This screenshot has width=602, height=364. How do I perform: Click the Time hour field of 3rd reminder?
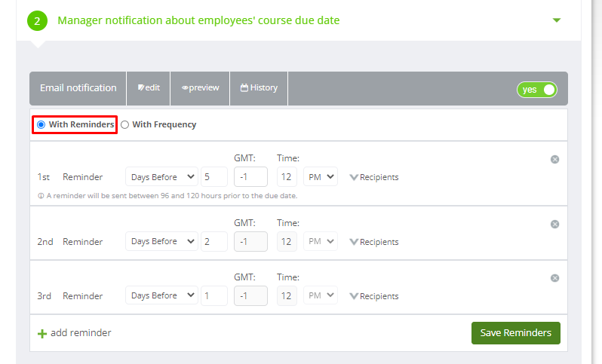pos(287,295)
